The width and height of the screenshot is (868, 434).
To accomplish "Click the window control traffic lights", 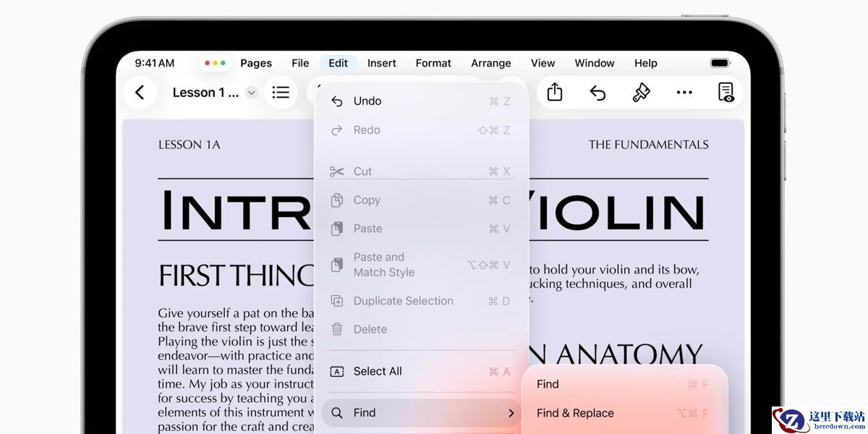I will click(x=215, y=63).
